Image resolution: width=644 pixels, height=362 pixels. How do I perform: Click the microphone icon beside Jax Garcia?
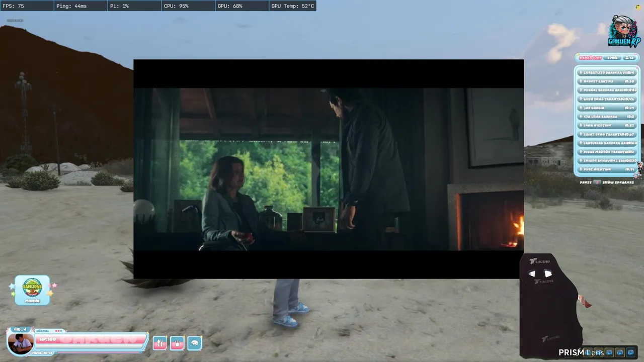click(581, 108)
